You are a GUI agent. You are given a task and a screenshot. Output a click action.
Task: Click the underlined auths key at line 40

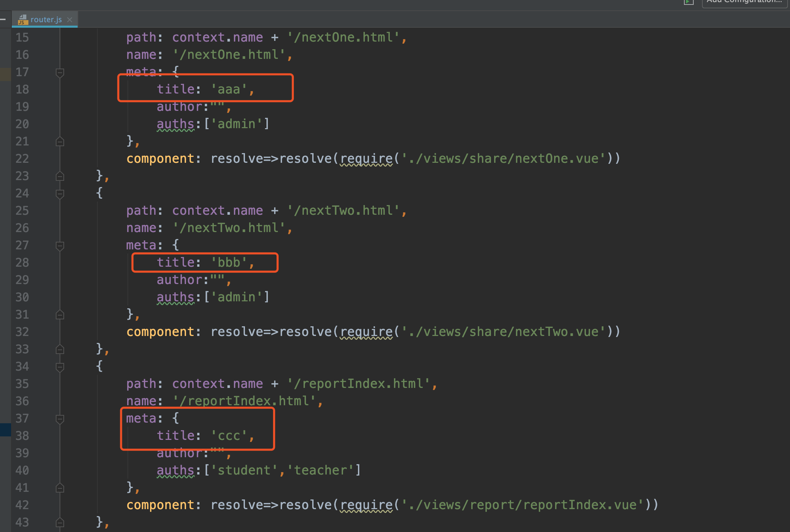click(175, 470)
